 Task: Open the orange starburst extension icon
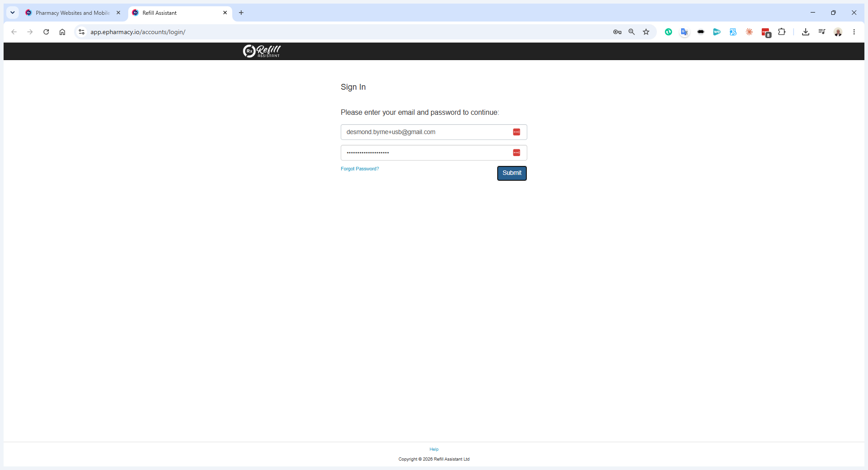(x=749, y=32)
